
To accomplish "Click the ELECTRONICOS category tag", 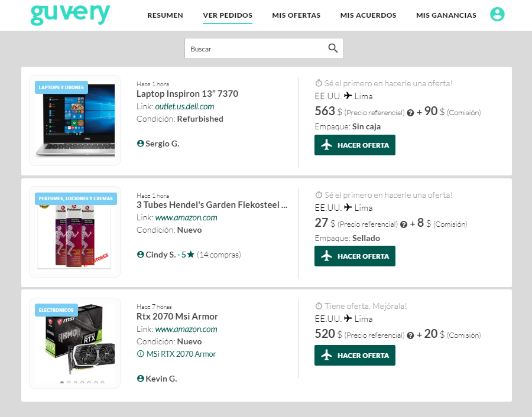I will pos(56,310).
